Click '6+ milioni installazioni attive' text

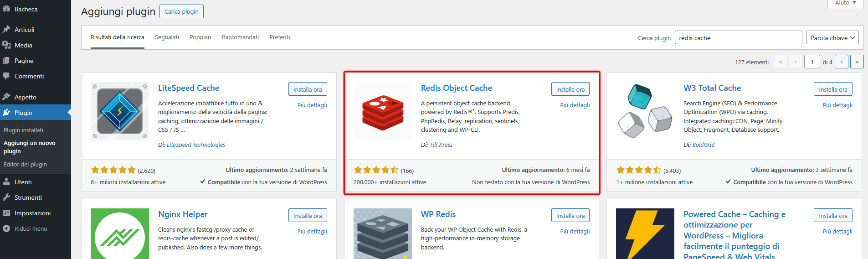coord(128,182)
